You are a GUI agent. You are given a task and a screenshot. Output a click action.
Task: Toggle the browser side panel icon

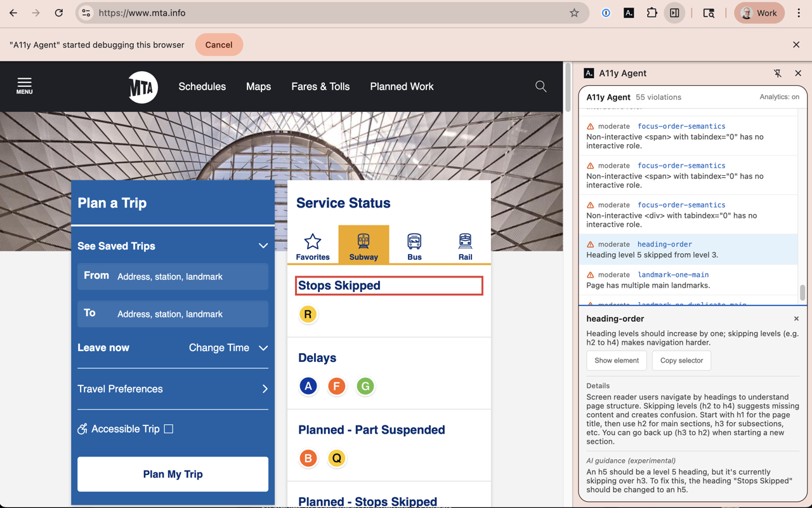point(674,13)
